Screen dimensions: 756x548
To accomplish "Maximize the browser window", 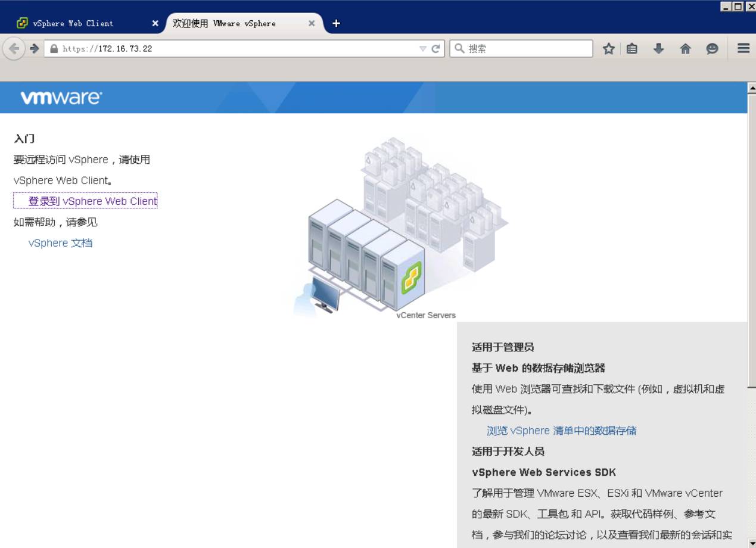I will pos(738,7).
